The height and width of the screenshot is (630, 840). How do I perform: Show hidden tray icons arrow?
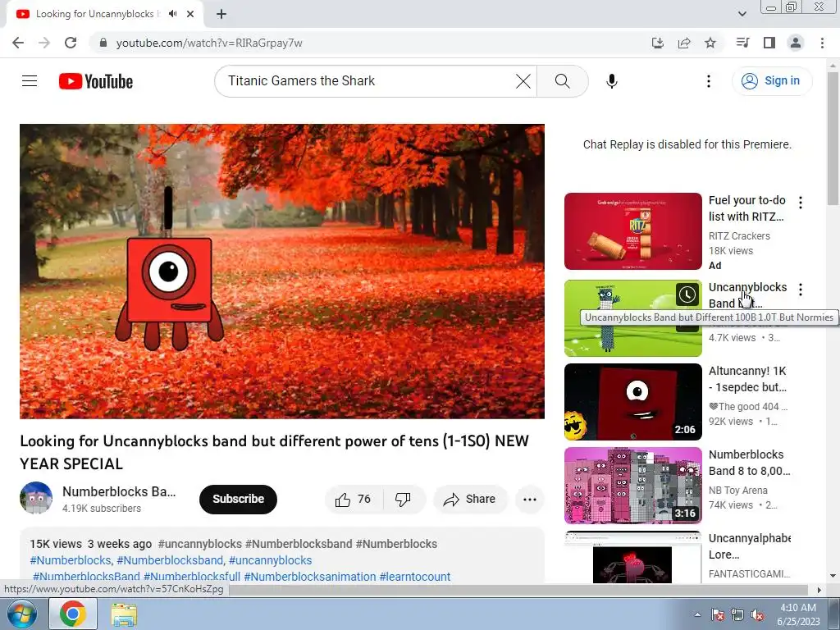coord(697,614)
